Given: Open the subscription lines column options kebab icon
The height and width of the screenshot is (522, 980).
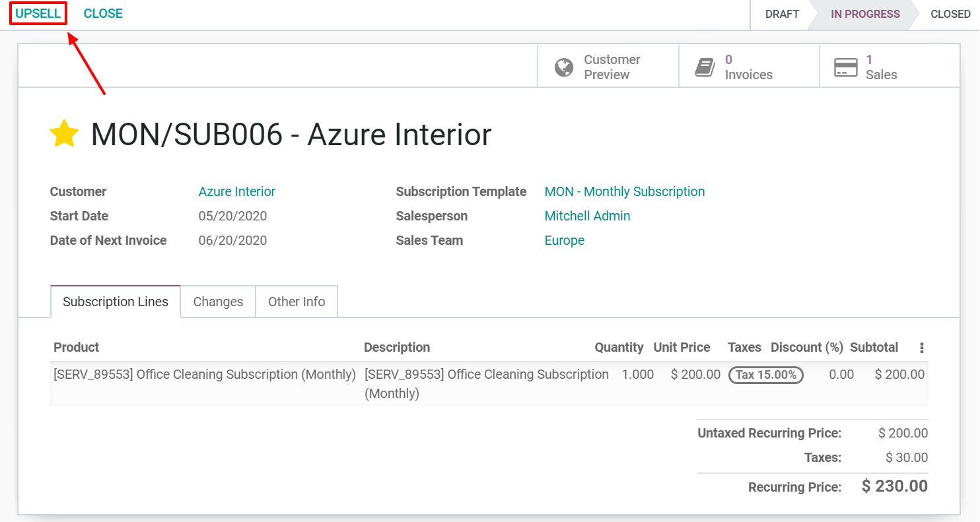Looking at the screenshot, I should point(922,347).
